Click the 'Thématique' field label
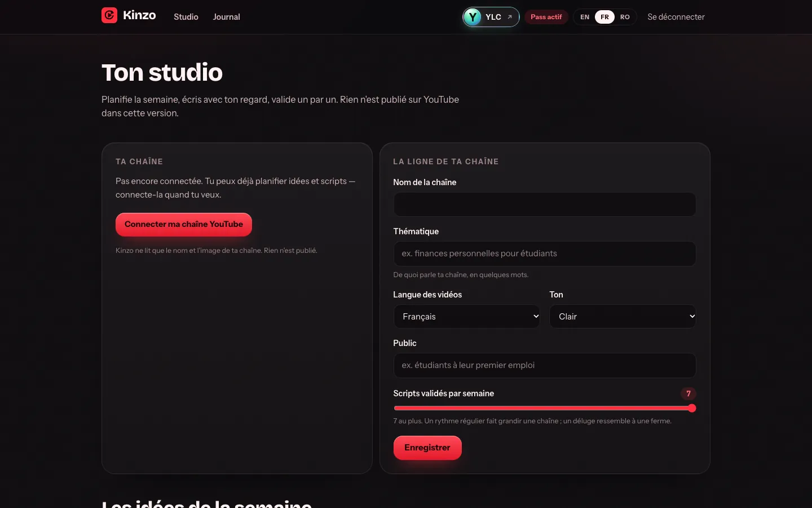812x508 pixels. pos(416,231)
